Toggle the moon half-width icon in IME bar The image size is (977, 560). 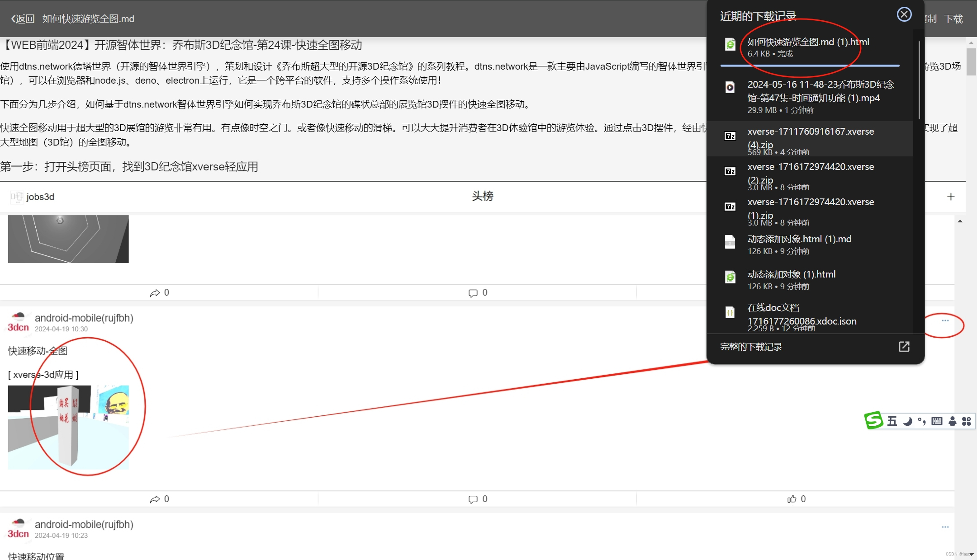[907, 421]
